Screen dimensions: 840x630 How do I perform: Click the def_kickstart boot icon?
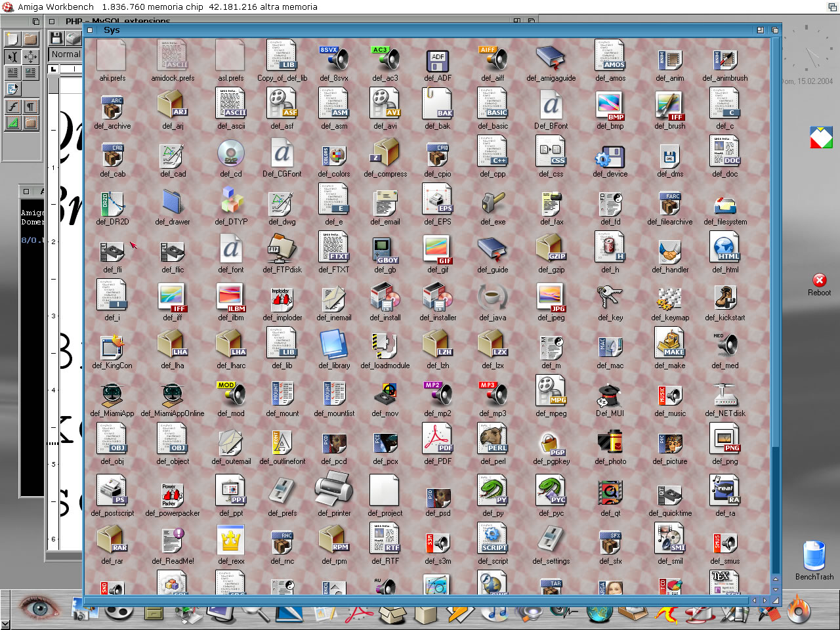pos(724,297)
